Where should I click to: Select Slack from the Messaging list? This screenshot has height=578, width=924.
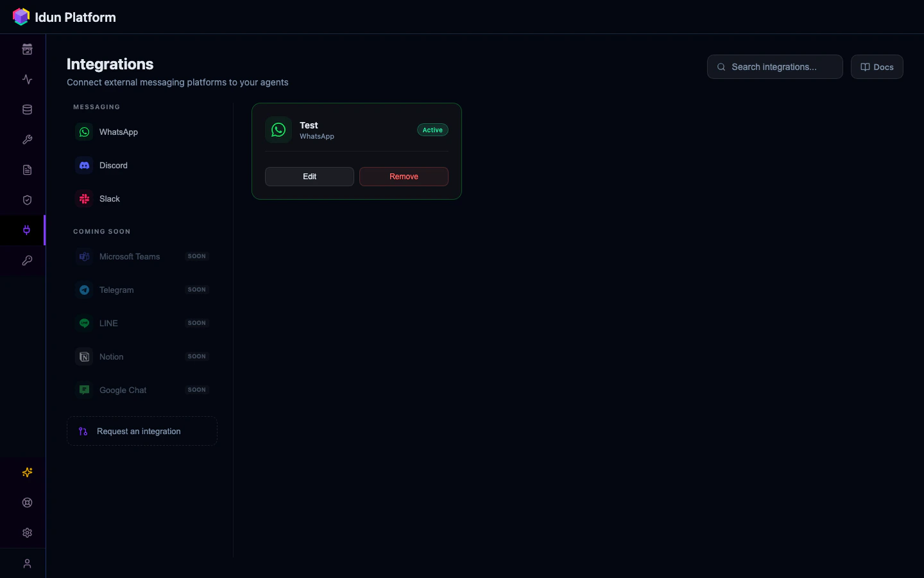[x=109, y=199]
